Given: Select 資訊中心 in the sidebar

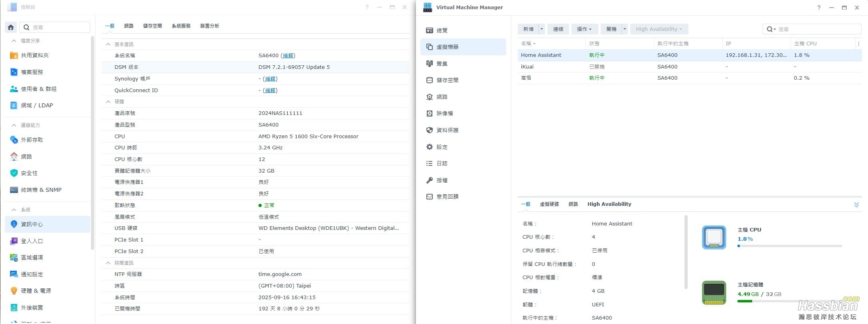Looking at the screenshot, I should coord(47,224).
